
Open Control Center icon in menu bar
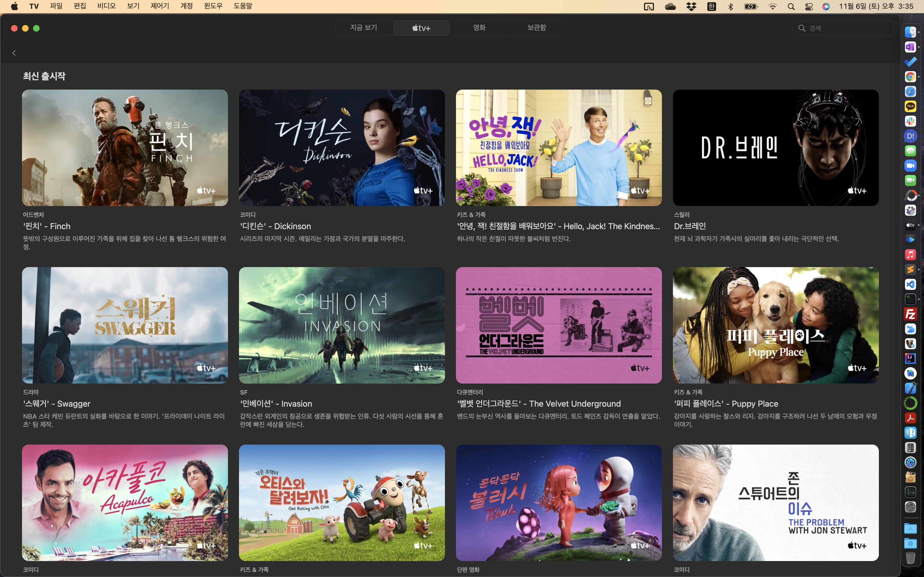(809, 7)
